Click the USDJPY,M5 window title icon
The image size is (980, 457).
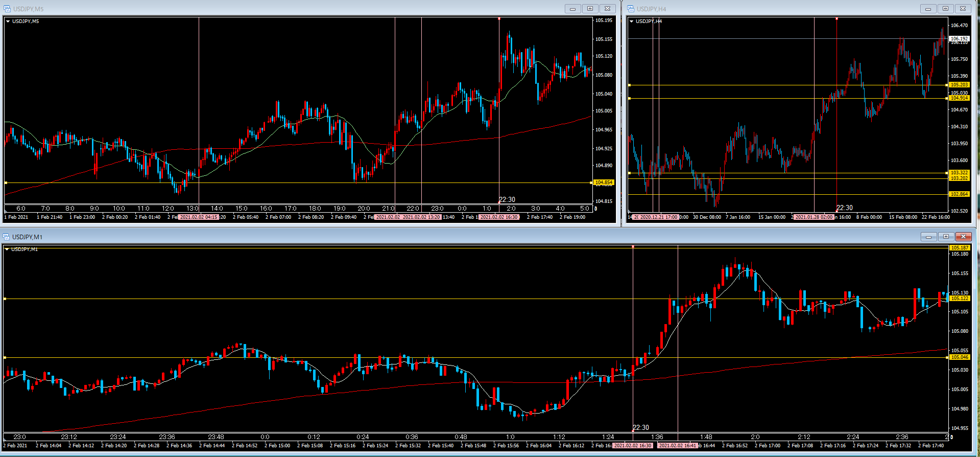pos(7,9)
